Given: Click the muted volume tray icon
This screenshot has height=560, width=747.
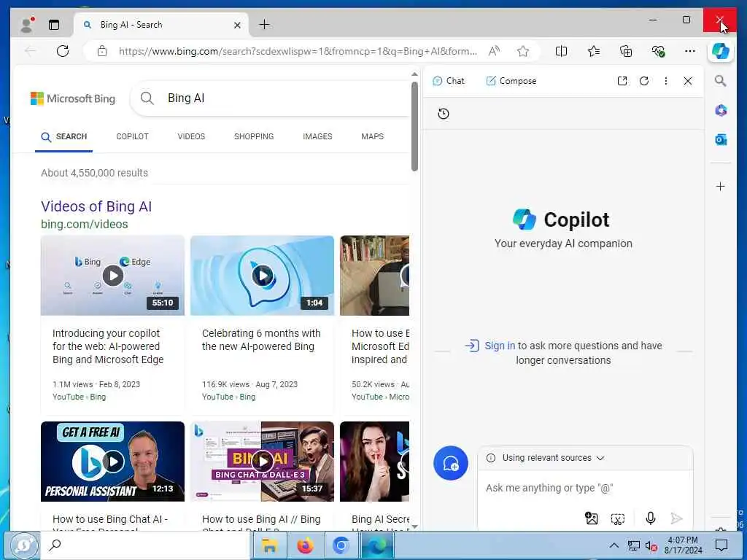Looking at the screenshot, I should pyautogui.click(x=651, y=545).
